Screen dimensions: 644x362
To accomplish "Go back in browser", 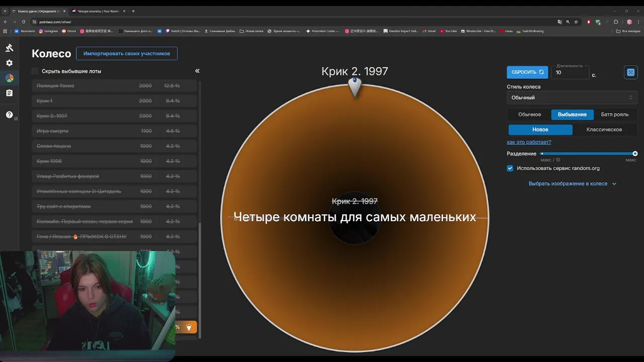I will (6, 22).
